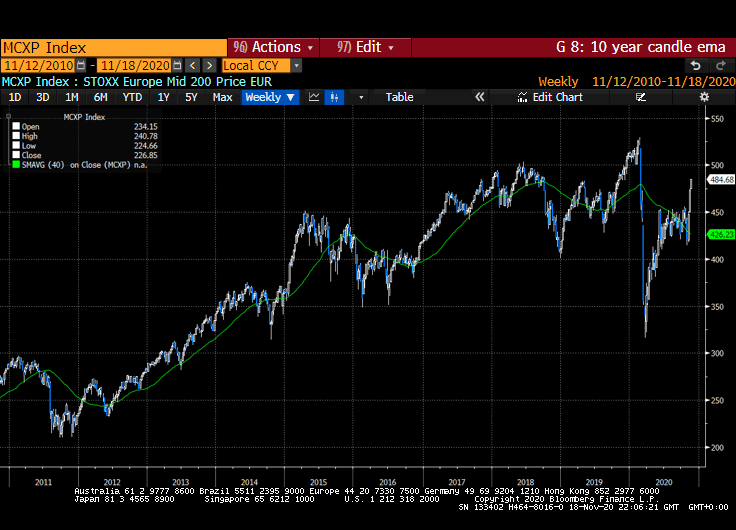Click the next date range arrow
This screenshot has height=530, width=736.
209,65
